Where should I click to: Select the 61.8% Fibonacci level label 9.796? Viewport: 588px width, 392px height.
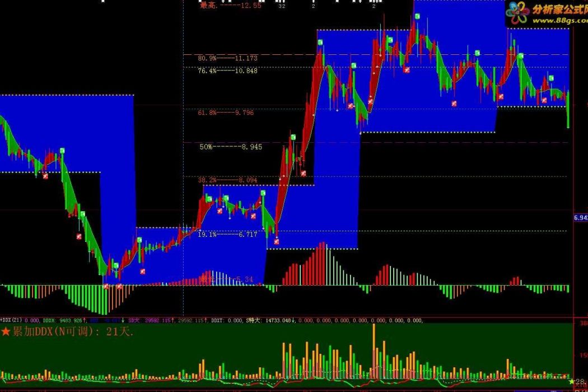coord(226,113)
